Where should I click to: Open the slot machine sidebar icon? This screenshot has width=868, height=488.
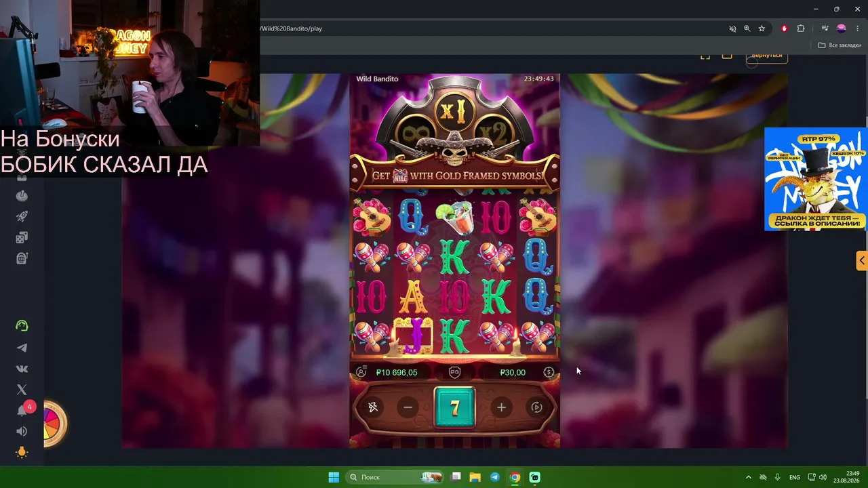(22, 258)
